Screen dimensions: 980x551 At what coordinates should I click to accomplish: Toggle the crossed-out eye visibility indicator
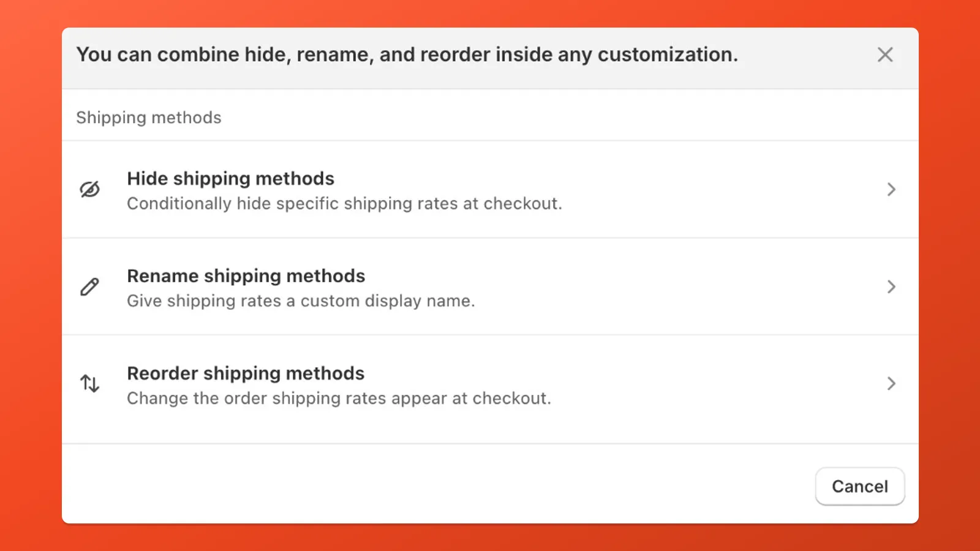(90, 189)
